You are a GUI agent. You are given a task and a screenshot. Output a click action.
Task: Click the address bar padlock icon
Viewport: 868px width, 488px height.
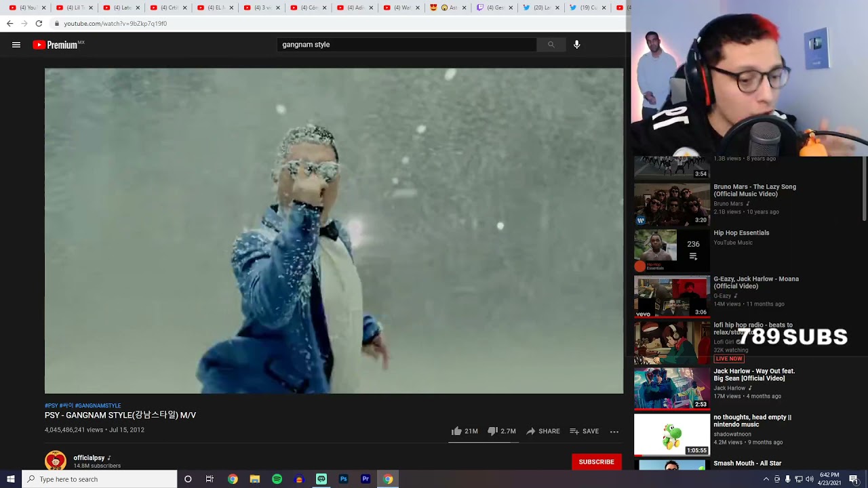56,23
